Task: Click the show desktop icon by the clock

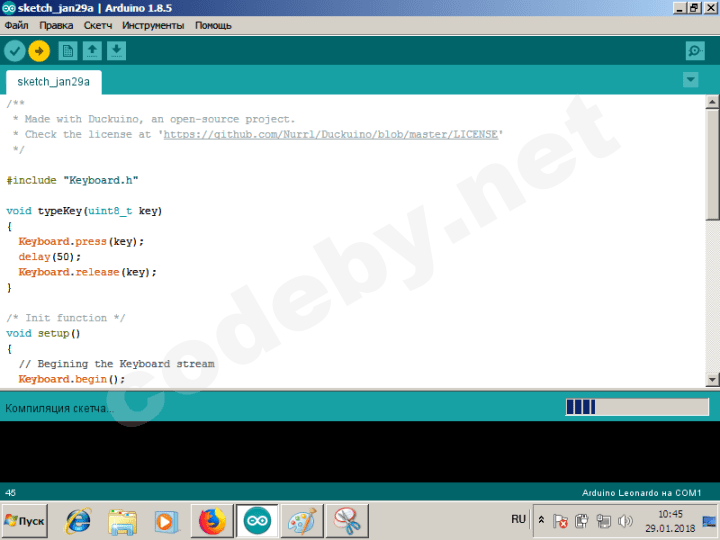Action: pos(710,521)
